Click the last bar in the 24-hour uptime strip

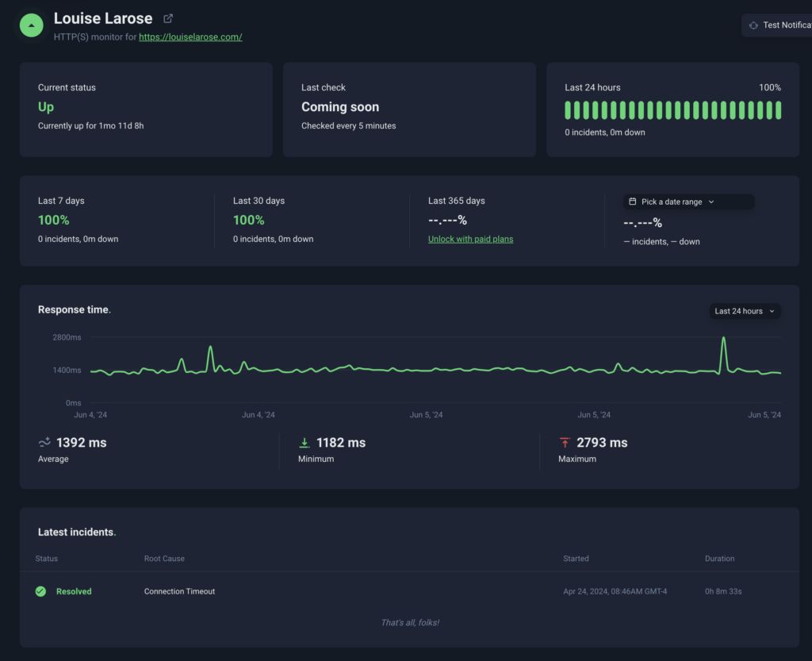[x=778, y=110]
